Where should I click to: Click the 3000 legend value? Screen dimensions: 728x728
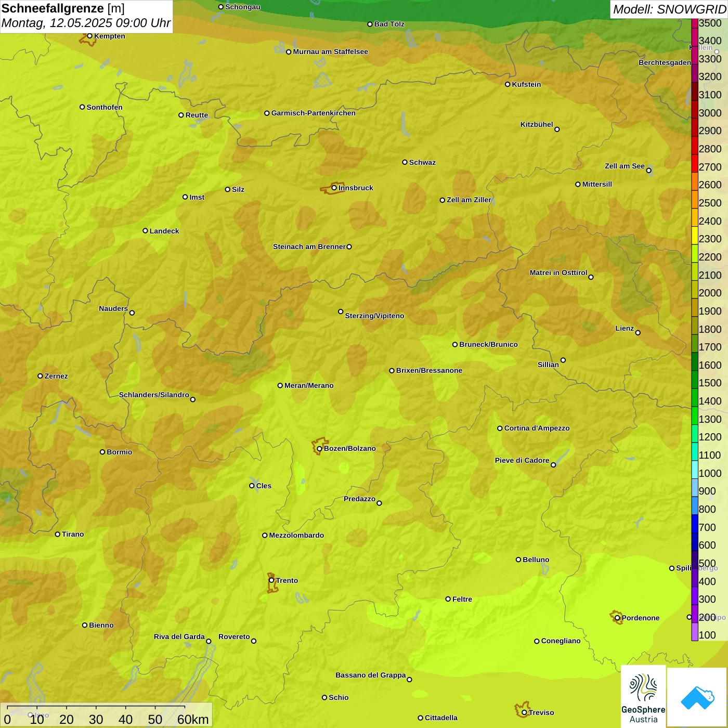[x=710, y=113]
